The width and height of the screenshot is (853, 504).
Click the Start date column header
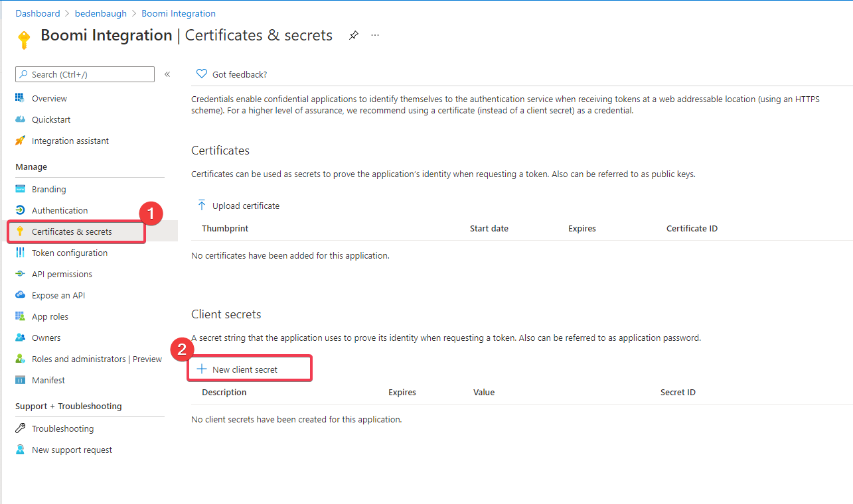489,228
